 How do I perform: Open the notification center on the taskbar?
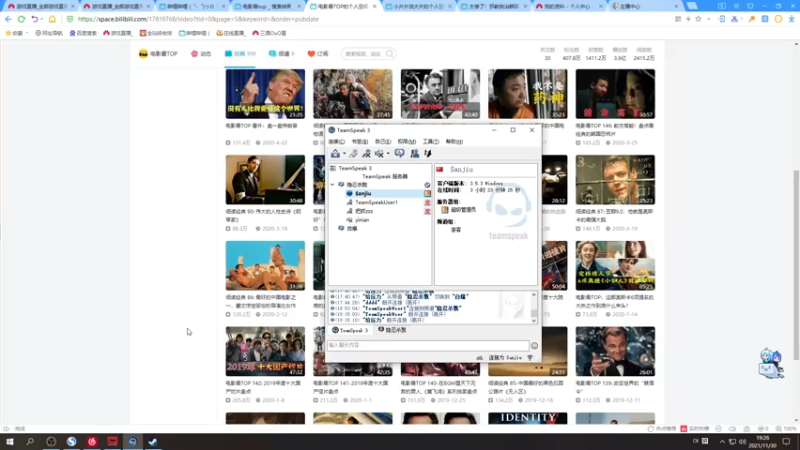tap(786, 441)
